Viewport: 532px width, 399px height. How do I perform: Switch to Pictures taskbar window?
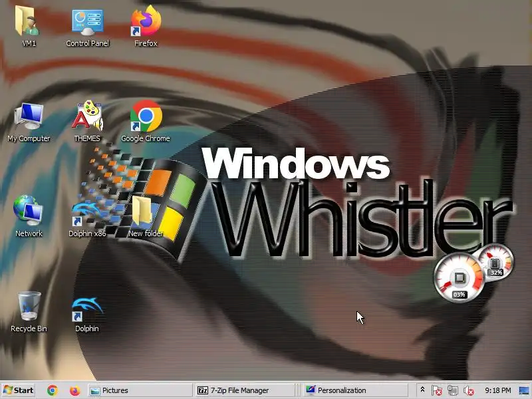[x=140, y=390]
